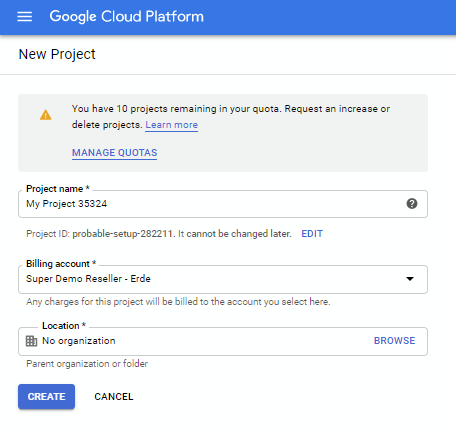The width and height of the screenshot is (456, 432).
Task: Open the Billing account dropdown
Action: (x=223, y=279)
